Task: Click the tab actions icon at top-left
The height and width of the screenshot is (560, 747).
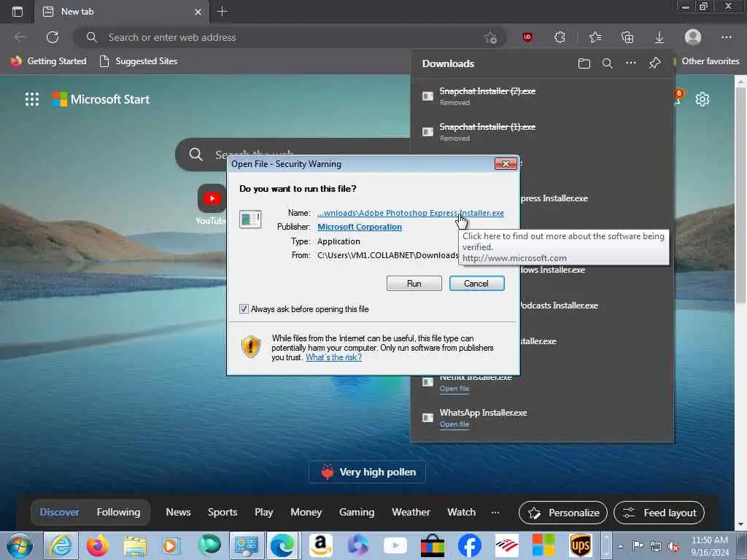Action: click(x=18, y=12)
